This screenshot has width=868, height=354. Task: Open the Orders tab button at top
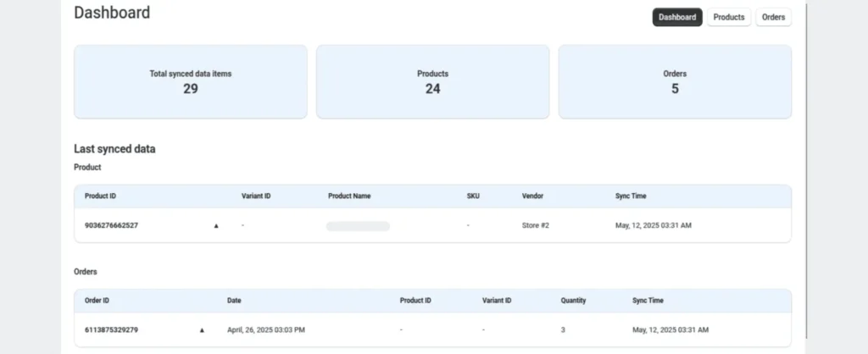click(773, 17)
